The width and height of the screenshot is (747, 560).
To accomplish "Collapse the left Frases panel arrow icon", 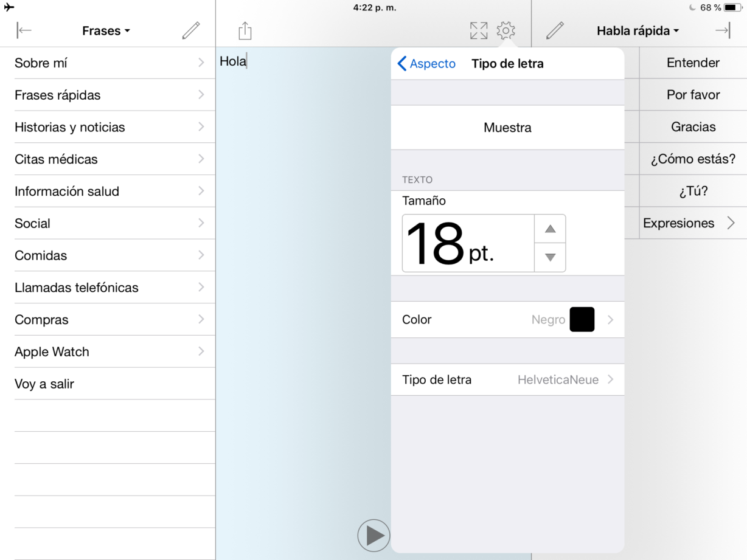I will pos(24,30).
